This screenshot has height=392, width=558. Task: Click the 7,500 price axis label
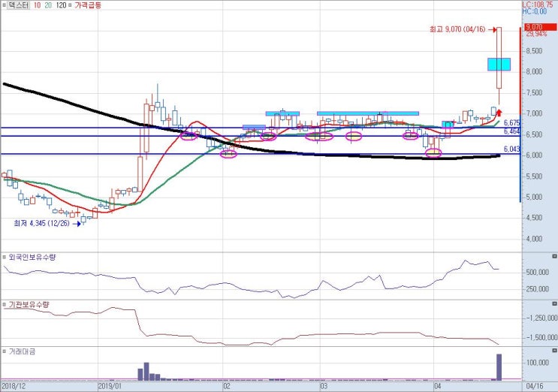(x=535, y=93)
